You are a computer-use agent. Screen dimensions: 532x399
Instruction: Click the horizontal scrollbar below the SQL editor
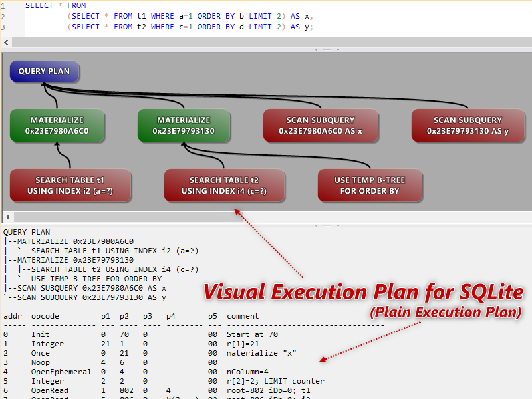point(271,43)
